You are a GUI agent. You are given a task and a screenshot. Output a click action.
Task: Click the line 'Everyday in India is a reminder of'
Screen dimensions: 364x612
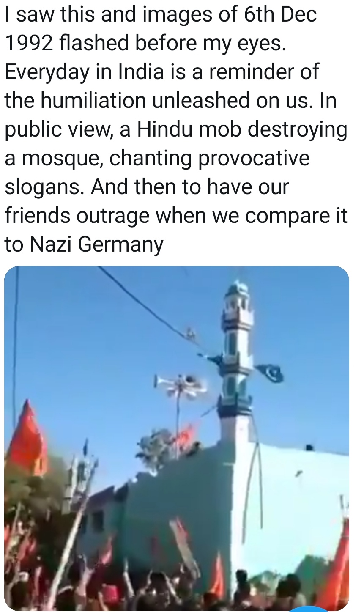tap(161, 72)
